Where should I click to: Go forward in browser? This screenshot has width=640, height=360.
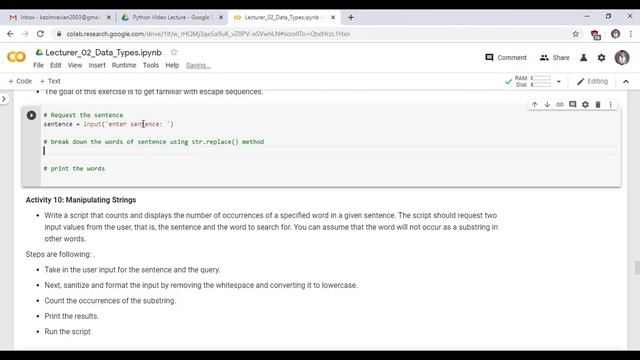pos(25,34)
